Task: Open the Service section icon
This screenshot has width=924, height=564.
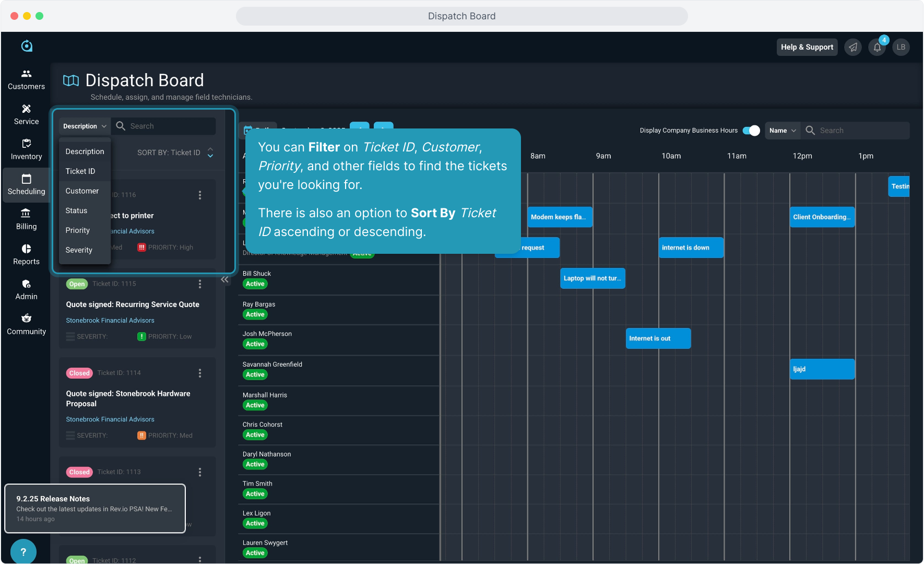Action: (x=26, y=114)
